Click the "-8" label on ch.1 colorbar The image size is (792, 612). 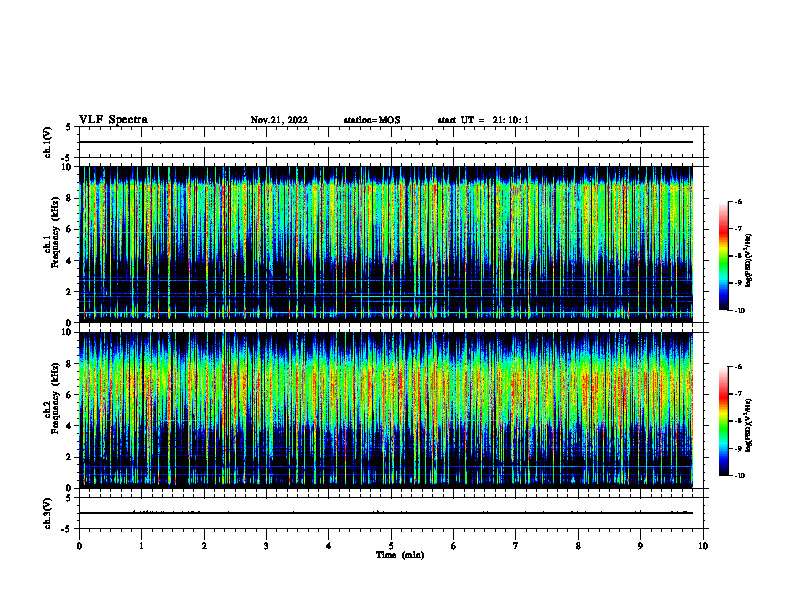coord(738,256)
